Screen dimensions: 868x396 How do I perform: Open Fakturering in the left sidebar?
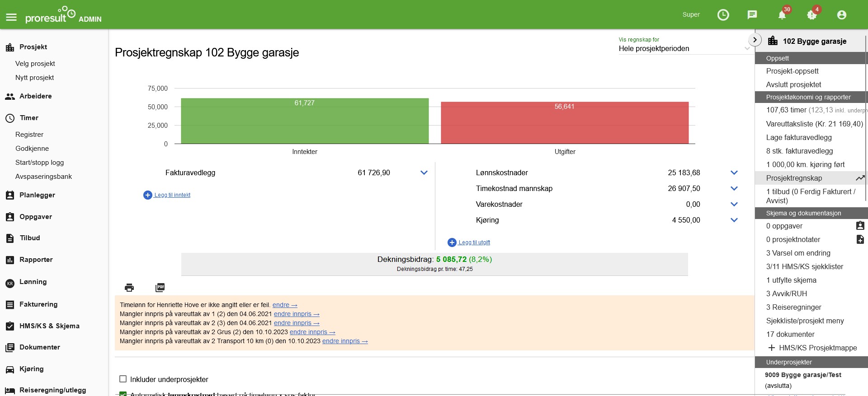pyautogui.click(x=38, y=304)
